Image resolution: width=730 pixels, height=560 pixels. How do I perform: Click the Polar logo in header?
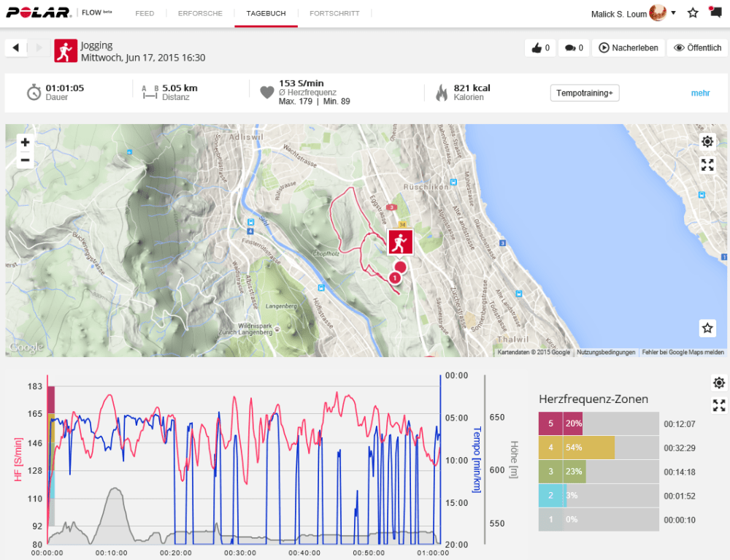click(38, 13)
